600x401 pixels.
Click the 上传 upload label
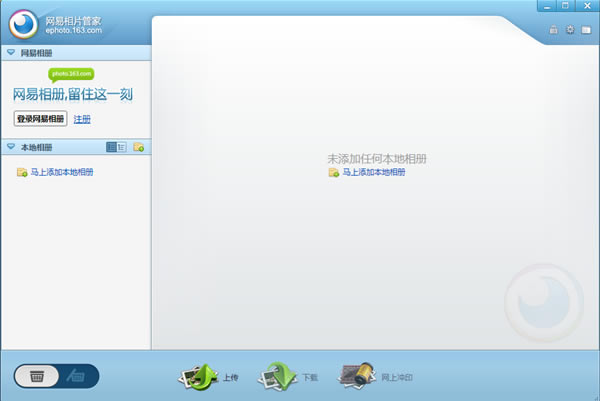coord(231,378)
